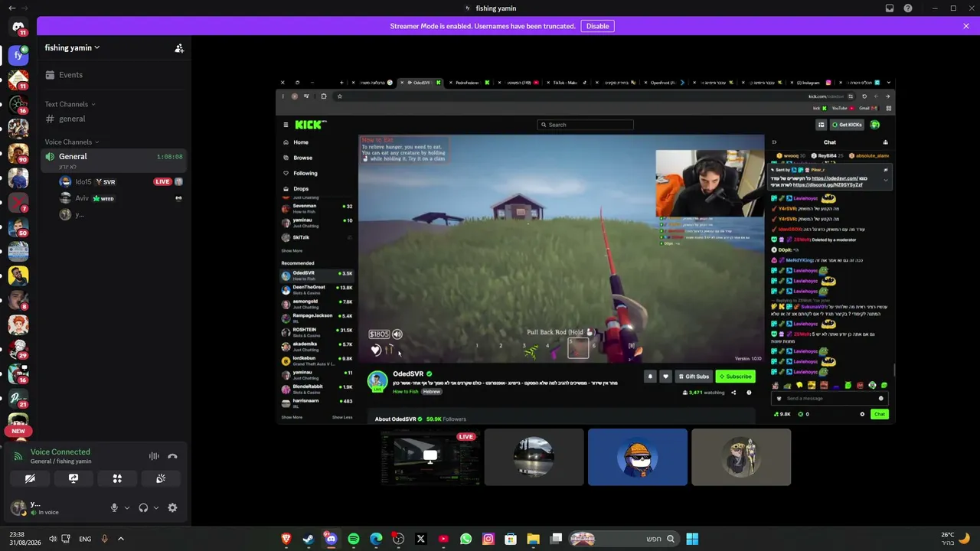
Task: Click the Voice Connected status text
Action: [60, 452]
